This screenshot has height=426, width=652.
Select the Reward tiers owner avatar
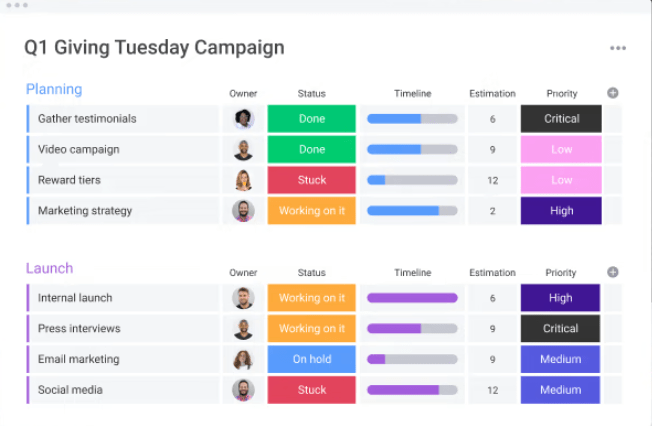(243, 180)
